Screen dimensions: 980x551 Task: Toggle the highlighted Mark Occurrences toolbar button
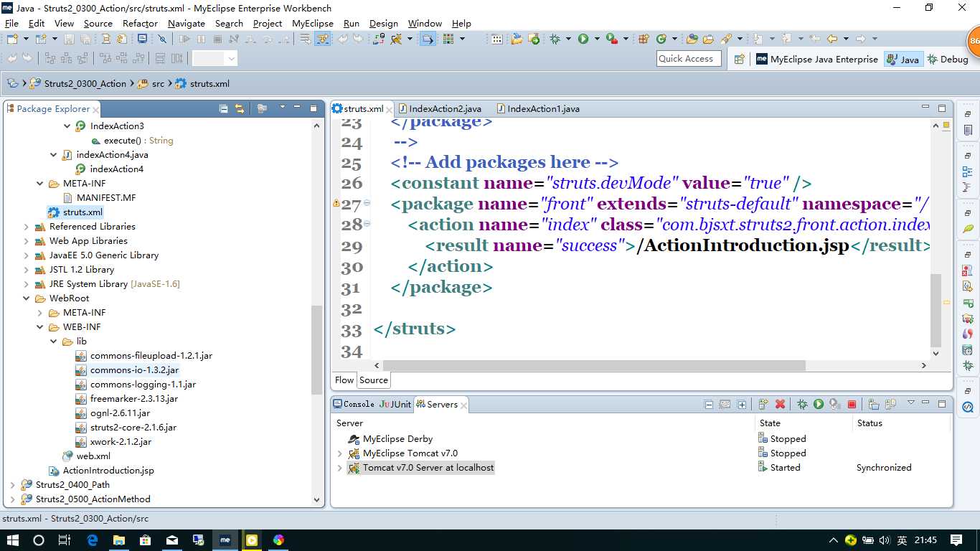[x=323, y=39]
